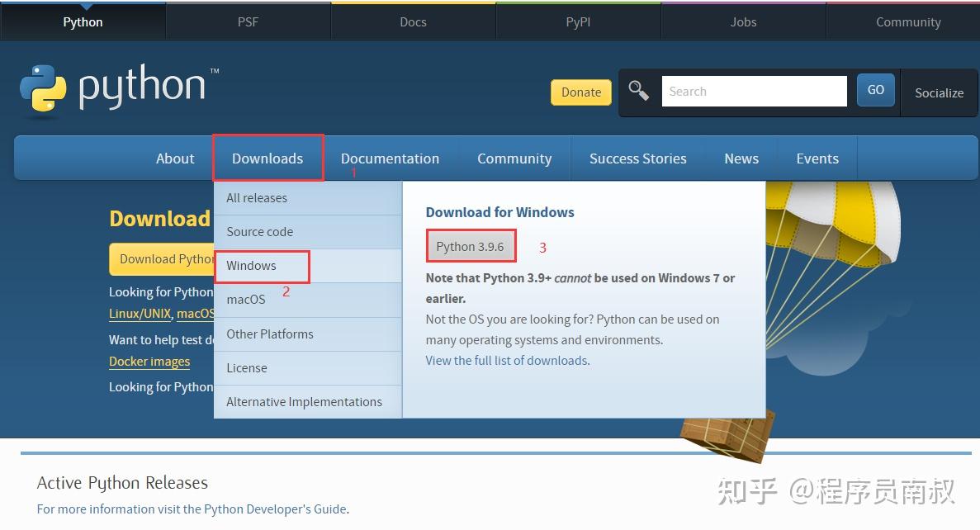The image size is (980, 530).
Task: Open the About navigation menu
Action: tap(175, 159)
